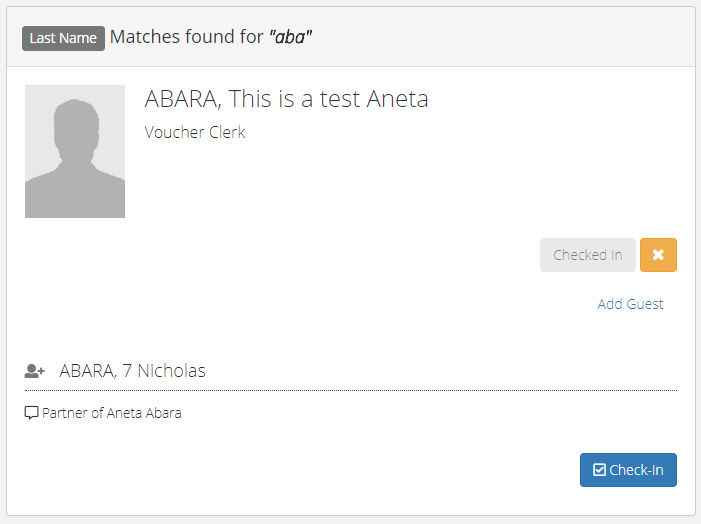
Task: Click the word Aneta in attendee name
Action: click(x=397, y=99)
